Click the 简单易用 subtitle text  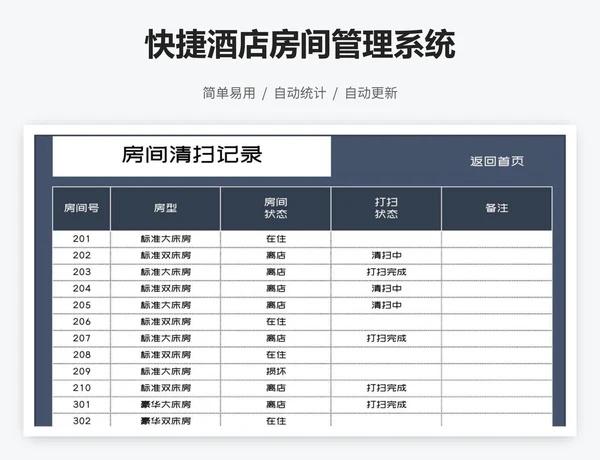(229, 93)
